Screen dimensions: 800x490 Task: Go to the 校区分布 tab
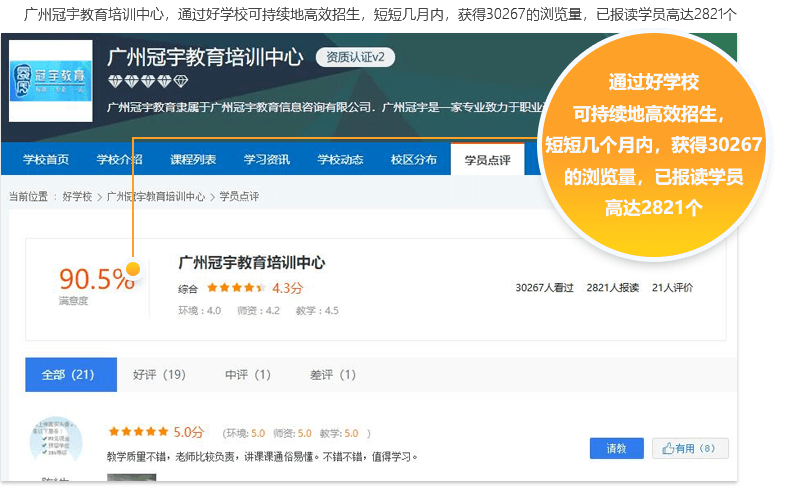pyautogui.click(x=413, y=159)
